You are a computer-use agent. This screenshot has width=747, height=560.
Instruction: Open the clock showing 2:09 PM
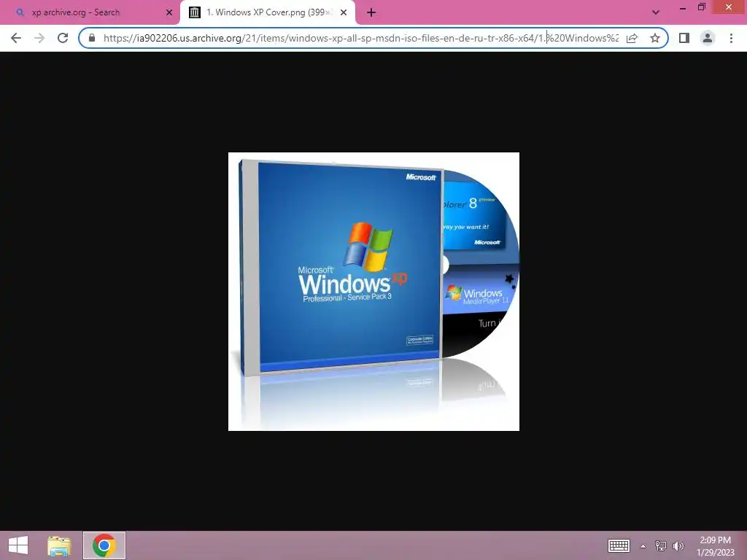pyautogui.click(x=715, y=545)
